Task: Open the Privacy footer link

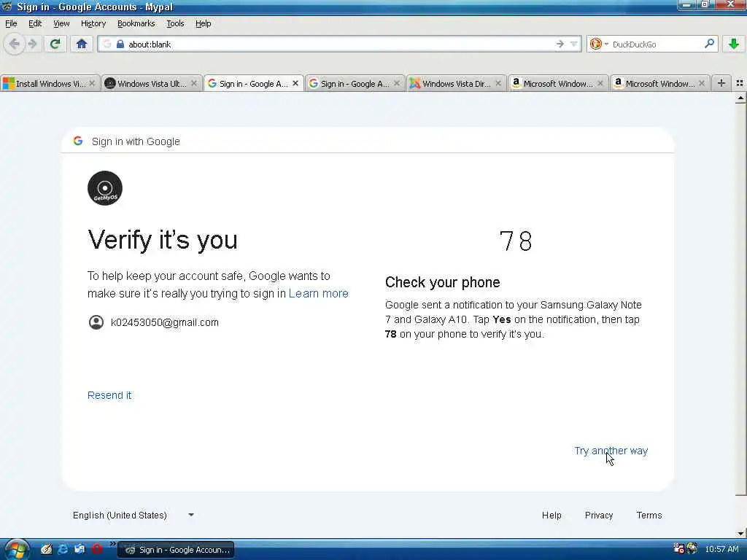Action: coord(599,516)
